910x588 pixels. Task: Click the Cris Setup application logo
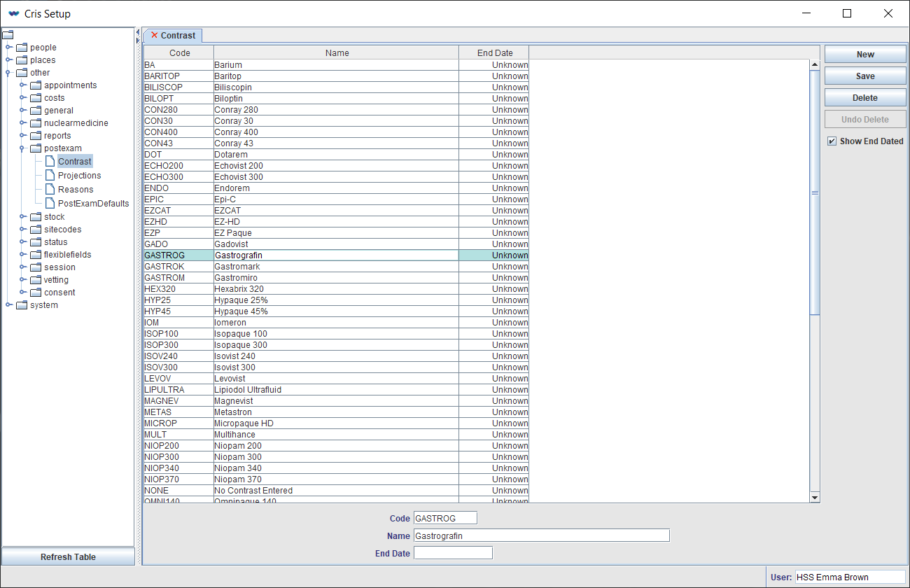[x=13, y=13]
